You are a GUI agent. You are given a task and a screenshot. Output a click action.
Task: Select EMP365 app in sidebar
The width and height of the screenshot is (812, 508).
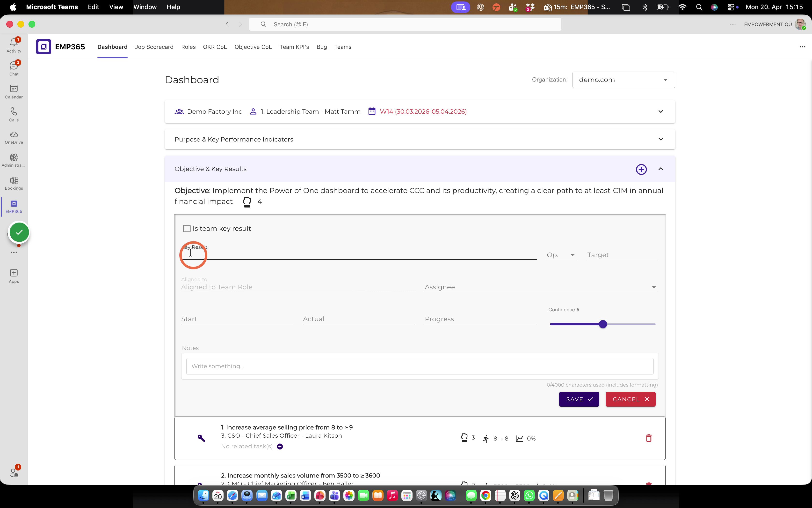[x=14, y=206]
